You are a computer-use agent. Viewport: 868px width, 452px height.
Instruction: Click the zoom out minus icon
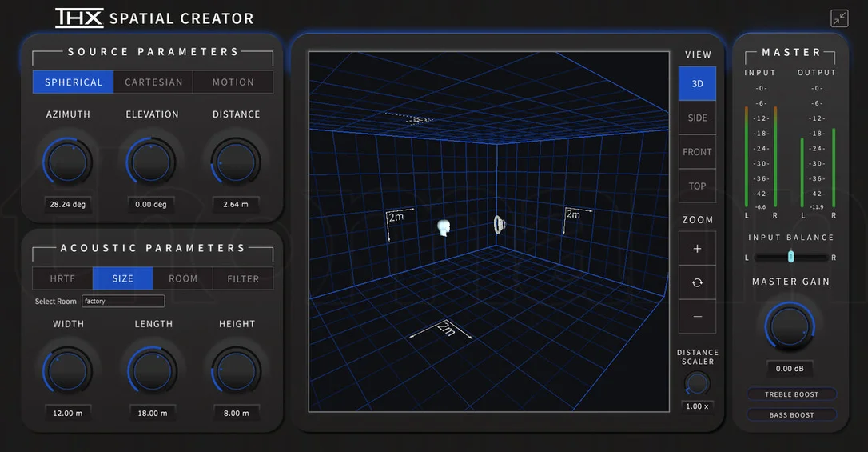click(x=697, y=316)
